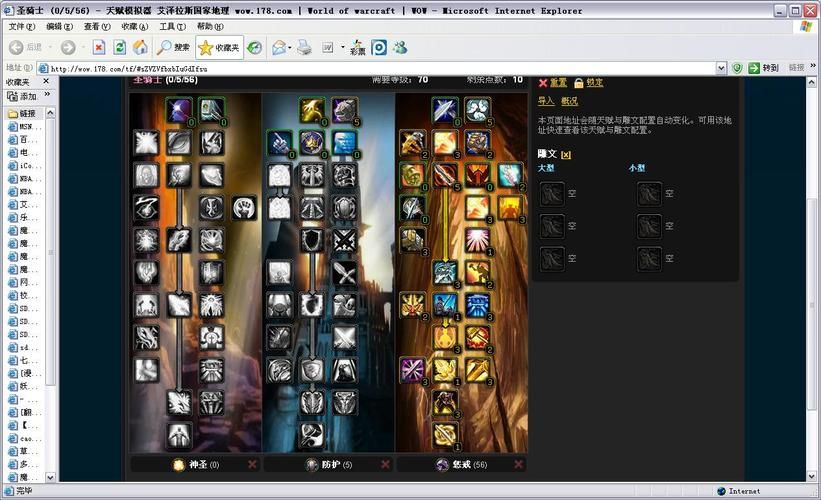Click the Refresh page icon
The width and height of the screenshot is (821, 500).
[x=119, y=47]
